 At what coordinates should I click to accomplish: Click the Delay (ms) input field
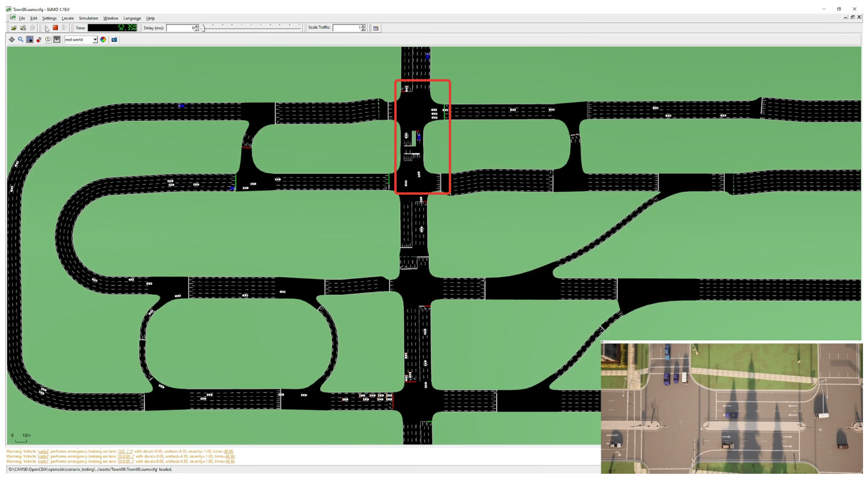(x=180, y=28)
